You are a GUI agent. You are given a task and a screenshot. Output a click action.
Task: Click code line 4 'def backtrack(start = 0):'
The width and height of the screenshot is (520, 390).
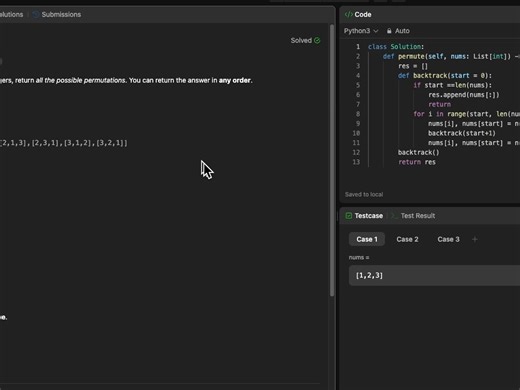coord(445,76)
